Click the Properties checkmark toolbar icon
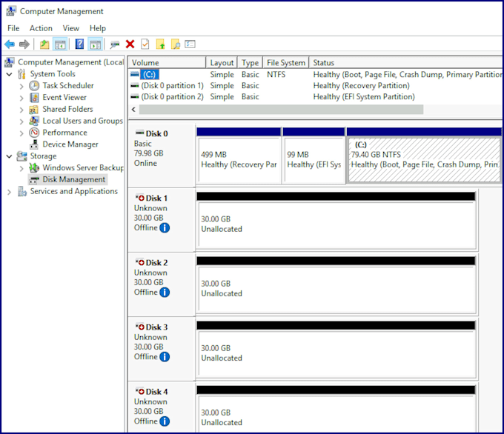The height and width of the screenshot is (434, 504). click(145, 44)
